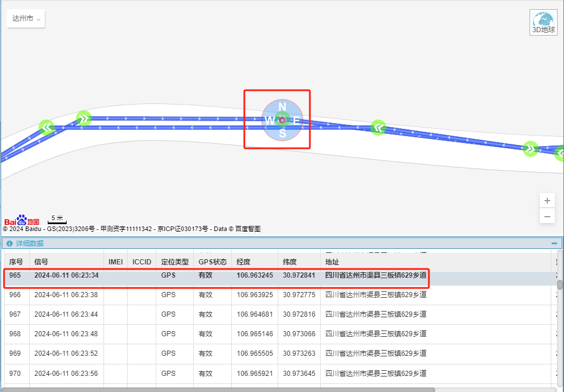Sort by the 定位类型 column header
This screenshot has height=392, width=564.
coord(175,262)
